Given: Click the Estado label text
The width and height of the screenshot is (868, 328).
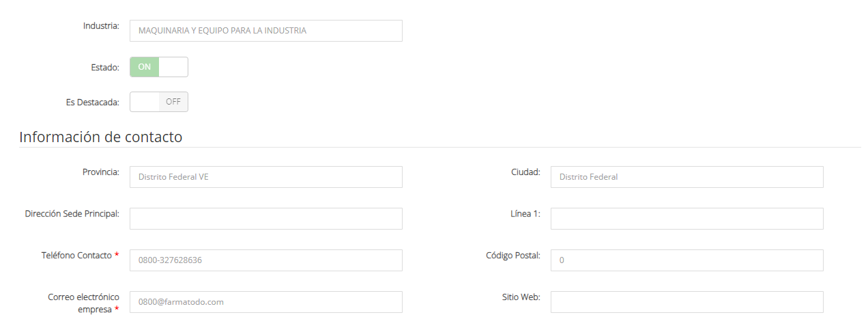Looking at the screenshot, I should (105, 68).
